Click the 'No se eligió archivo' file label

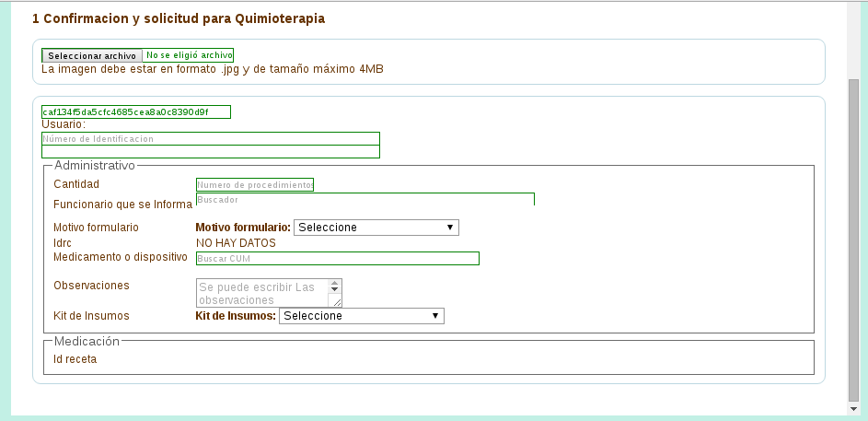[x=189, y=55]
